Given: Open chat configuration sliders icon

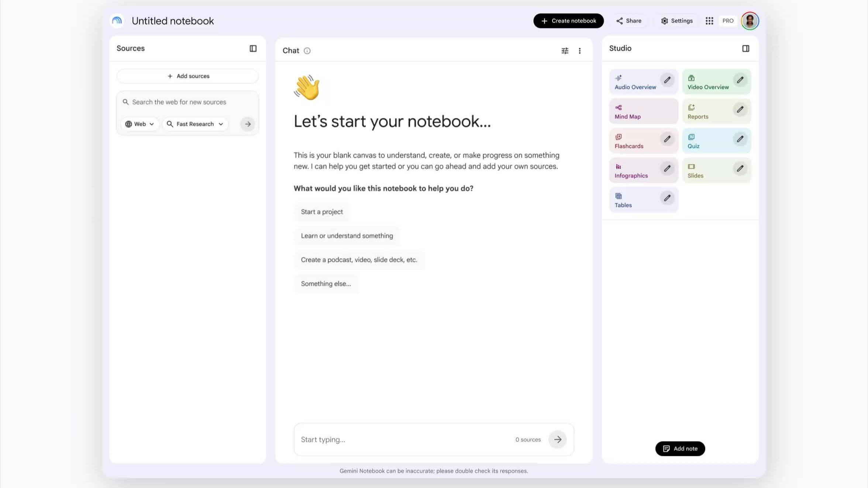Looking at the screenshot, I should (565, 51).
